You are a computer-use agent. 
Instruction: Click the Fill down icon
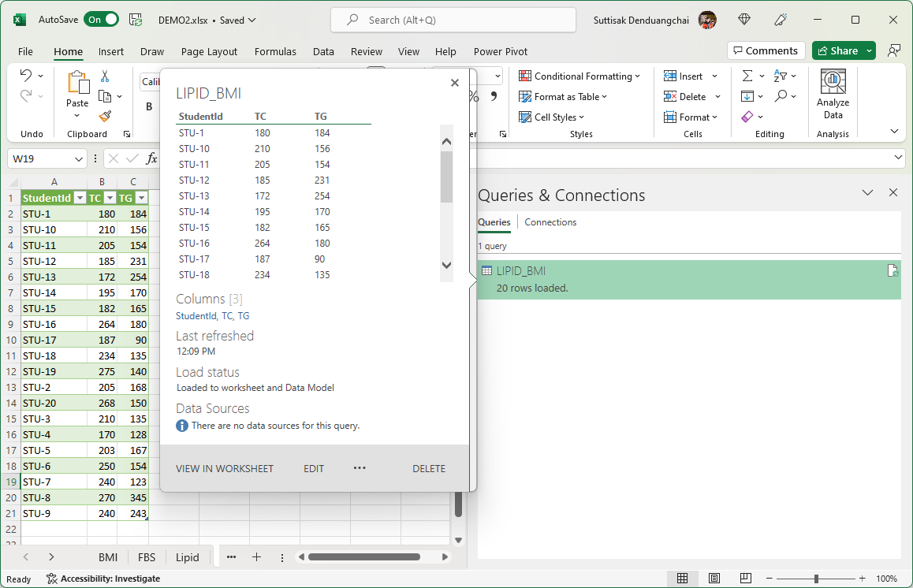point(747,96)
